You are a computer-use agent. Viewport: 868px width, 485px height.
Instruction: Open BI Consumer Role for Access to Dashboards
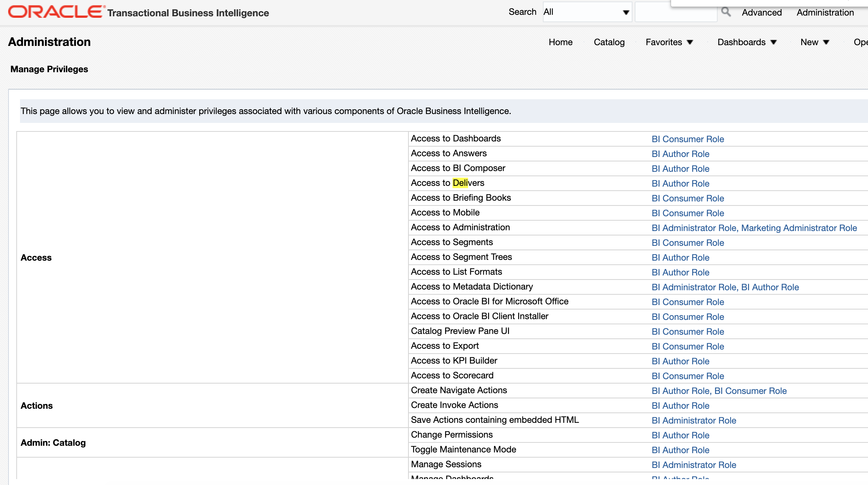click(688, 139)
